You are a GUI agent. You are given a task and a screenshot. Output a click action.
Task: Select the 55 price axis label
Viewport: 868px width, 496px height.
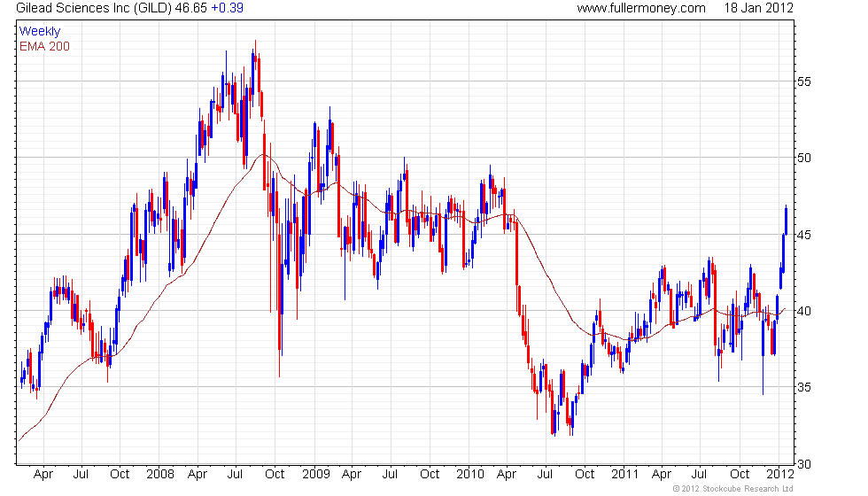(x=804, y=81)
